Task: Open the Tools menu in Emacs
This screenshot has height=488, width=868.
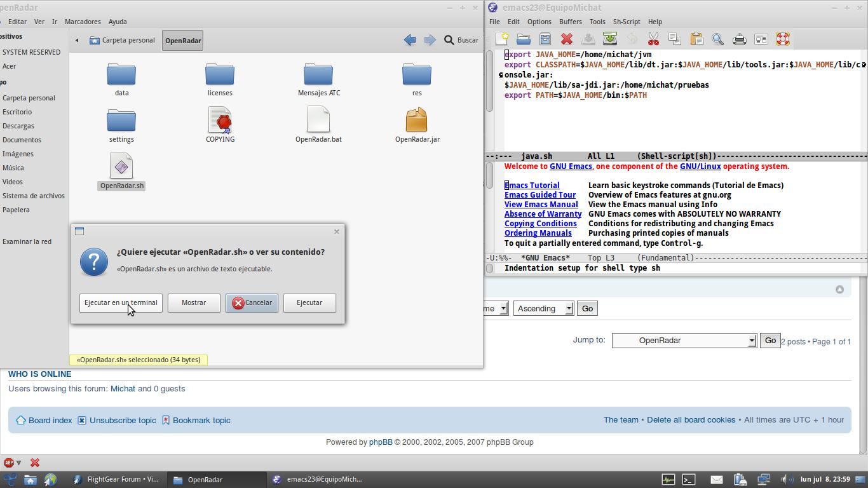Action: (x=597, y=22)
